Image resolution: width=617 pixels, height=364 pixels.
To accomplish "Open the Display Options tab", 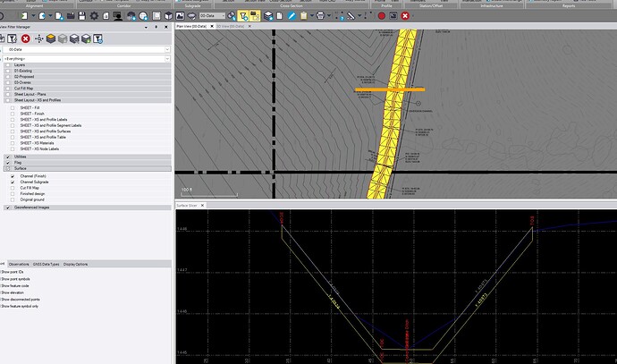I will pyautogui.click(x=75, y=264).
